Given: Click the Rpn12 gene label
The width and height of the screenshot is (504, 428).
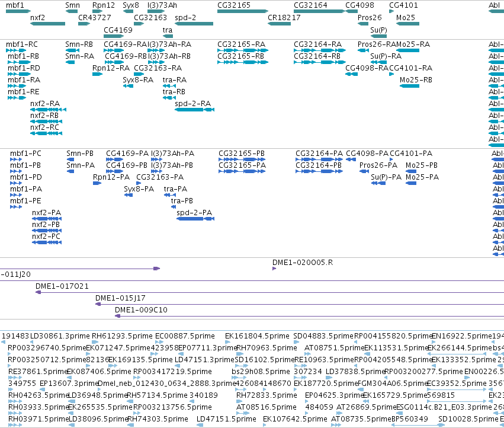Looking at the screenshot, I should pyautogui.click(x=103, y=5).
